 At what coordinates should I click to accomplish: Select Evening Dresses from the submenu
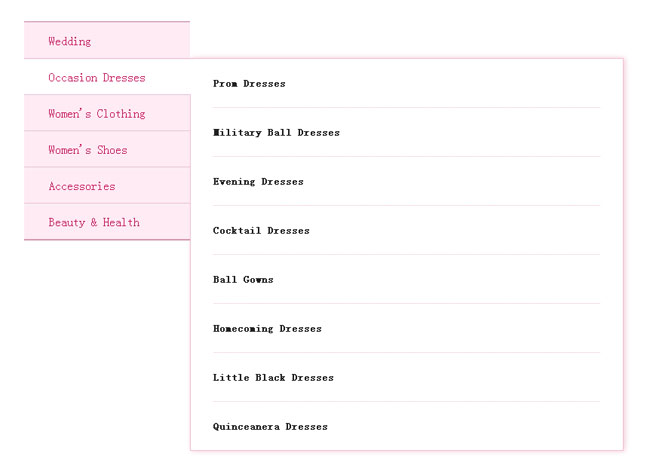[258, 182]
